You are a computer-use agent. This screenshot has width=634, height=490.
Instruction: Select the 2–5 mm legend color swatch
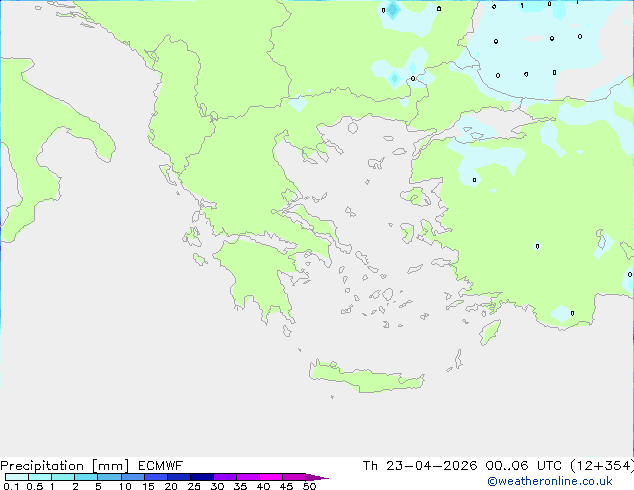[x=86, y=477]
